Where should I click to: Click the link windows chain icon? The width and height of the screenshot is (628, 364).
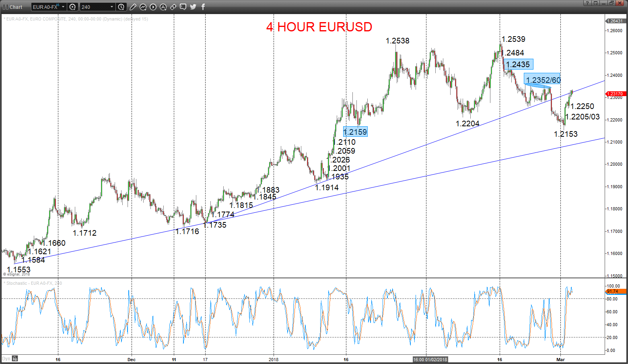pos(173,7)
